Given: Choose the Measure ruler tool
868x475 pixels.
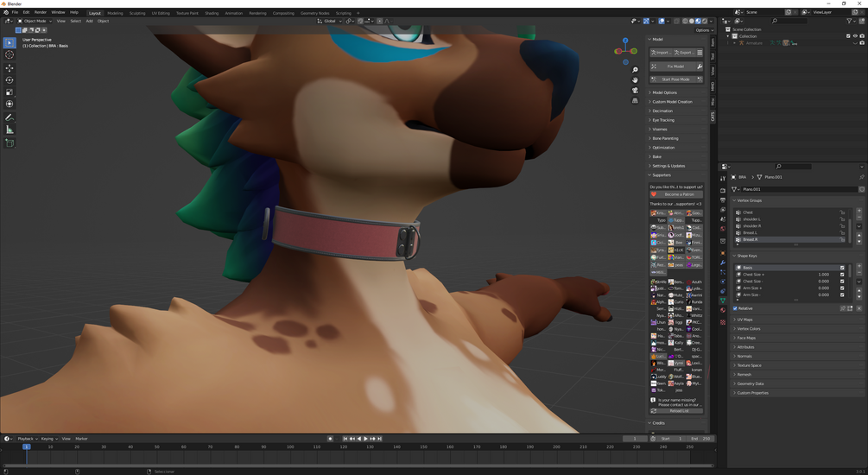Looking at the screenshot, I should [10, 130].
